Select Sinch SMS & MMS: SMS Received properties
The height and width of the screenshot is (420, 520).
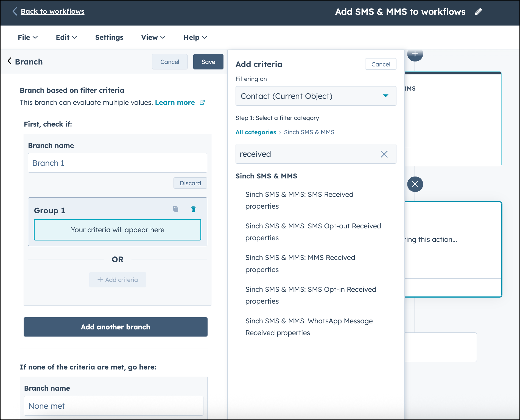[299, 200]
